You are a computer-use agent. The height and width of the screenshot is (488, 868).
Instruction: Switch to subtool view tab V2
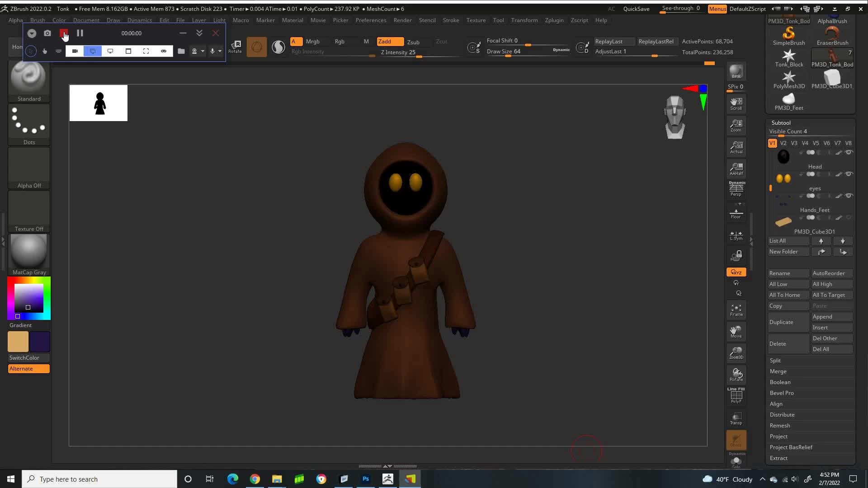coord(784,143)
